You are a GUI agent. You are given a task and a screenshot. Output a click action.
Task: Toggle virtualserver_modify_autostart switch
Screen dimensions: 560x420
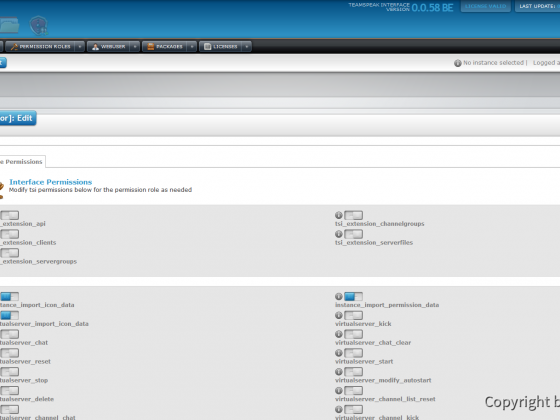[354, 372]
